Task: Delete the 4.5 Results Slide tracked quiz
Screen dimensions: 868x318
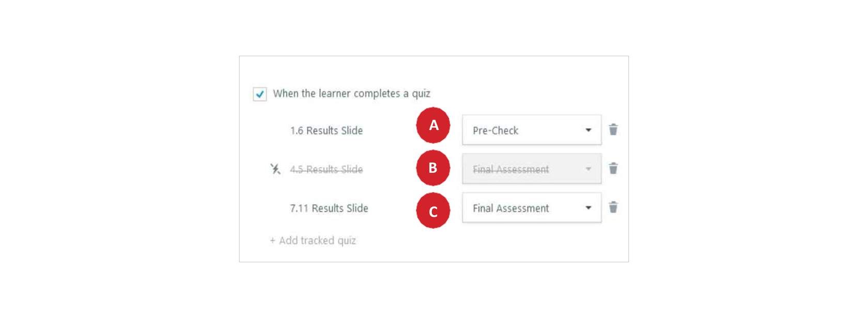Action: click(x=613, y=168)
